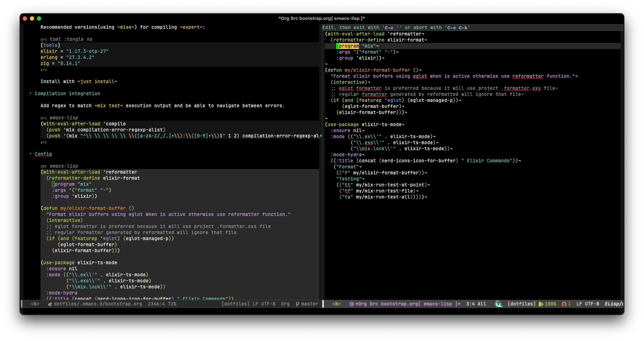Click the left modeline <N> evil state indicator

pyautogui.click(x=35, y=304)
